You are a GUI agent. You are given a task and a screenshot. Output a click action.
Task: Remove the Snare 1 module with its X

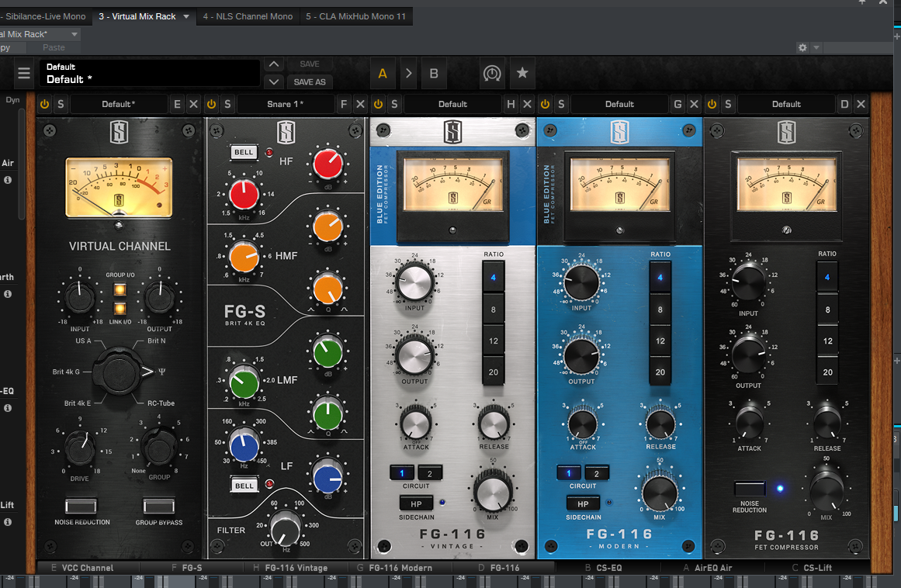360,104
